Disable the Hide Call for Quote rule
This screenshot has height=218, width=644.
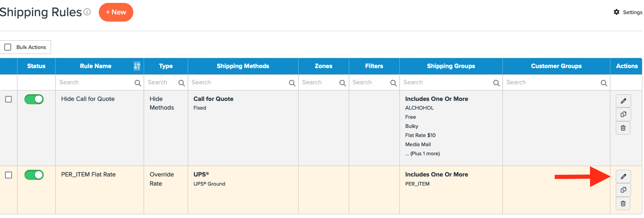coord(34,99)
